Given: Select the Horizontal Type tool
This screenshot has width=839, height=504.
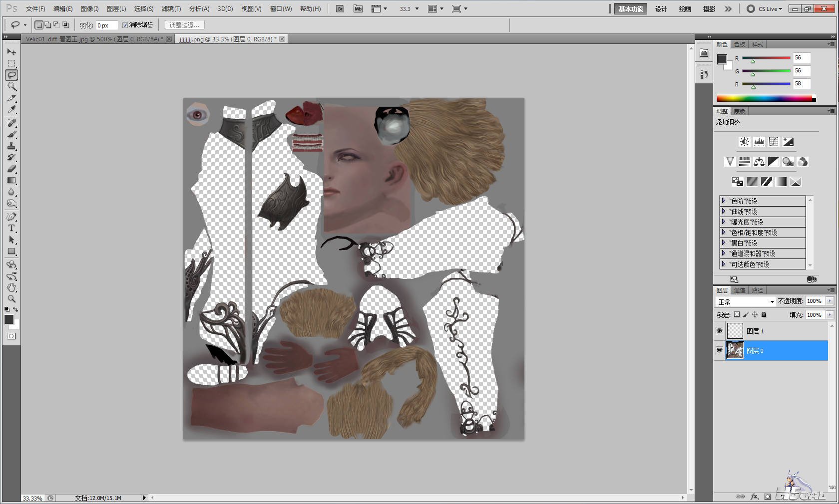Looking at the screenshot, I should point(11,228).
